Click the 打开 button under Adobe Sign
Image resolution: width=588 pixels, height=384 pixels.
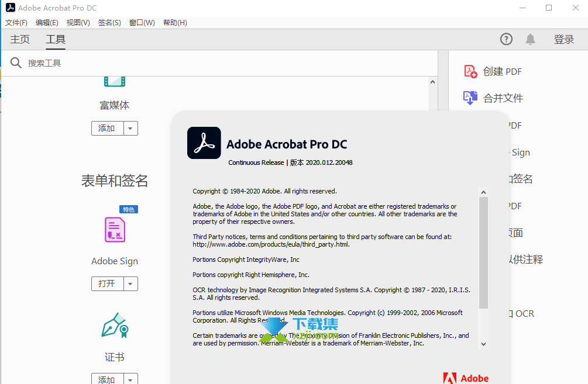108,283
